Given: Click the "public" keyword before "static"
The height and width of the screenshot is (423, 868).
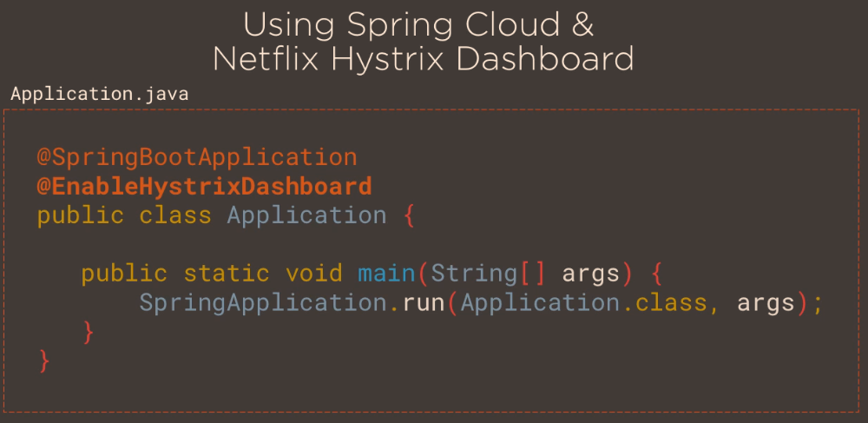Looking at the screenshot, I should point(124,274).
